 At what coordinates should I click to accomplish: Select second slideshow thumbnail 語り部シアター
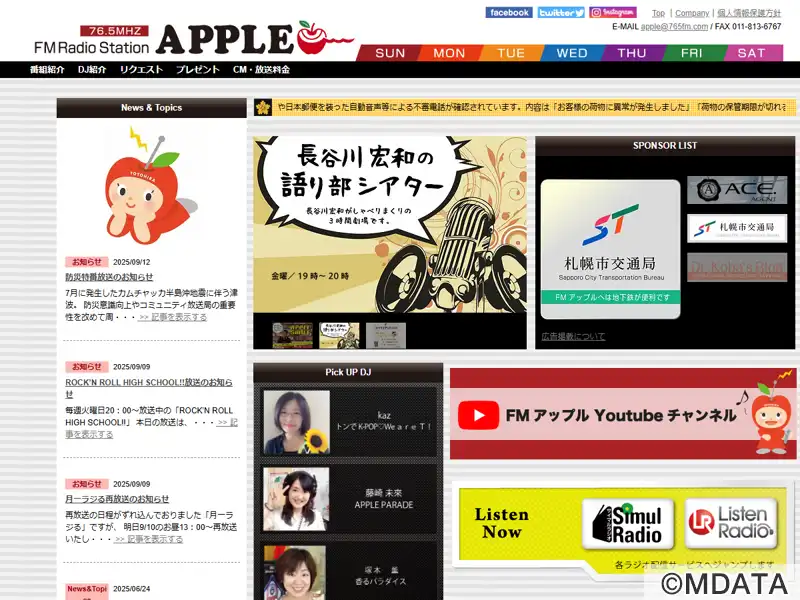tap(339, 335)
